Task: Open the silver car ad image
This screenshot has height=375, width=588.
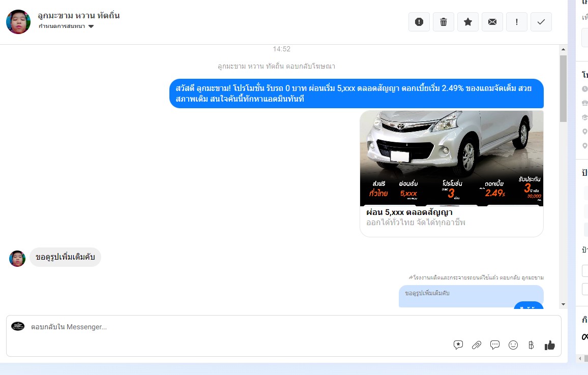Action: [x=451, y=158]
